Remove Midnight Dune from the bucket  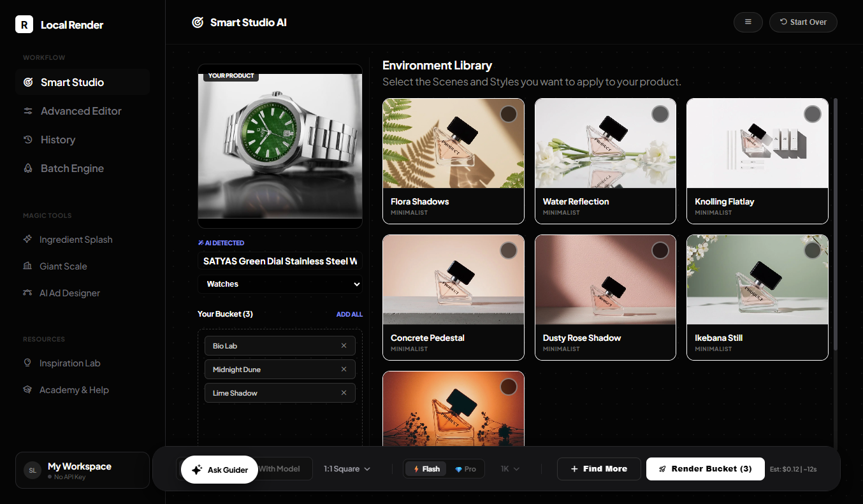[x=344, y=370]
